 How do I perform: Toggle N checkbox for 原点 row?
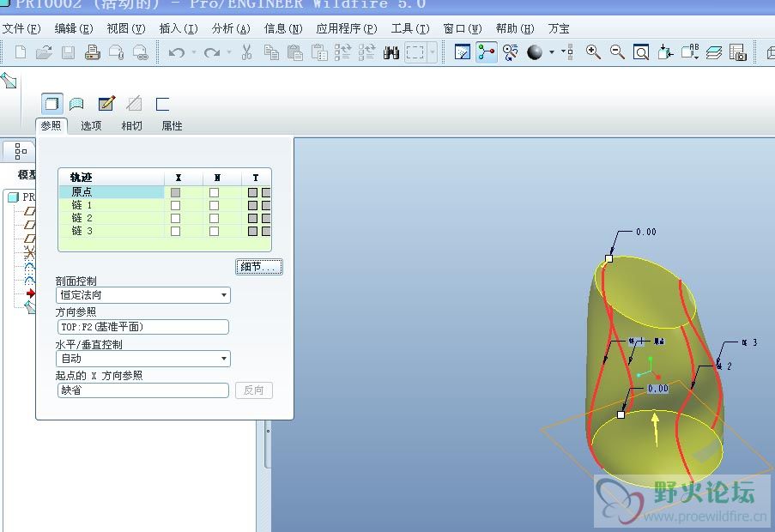tap(214, 192)
